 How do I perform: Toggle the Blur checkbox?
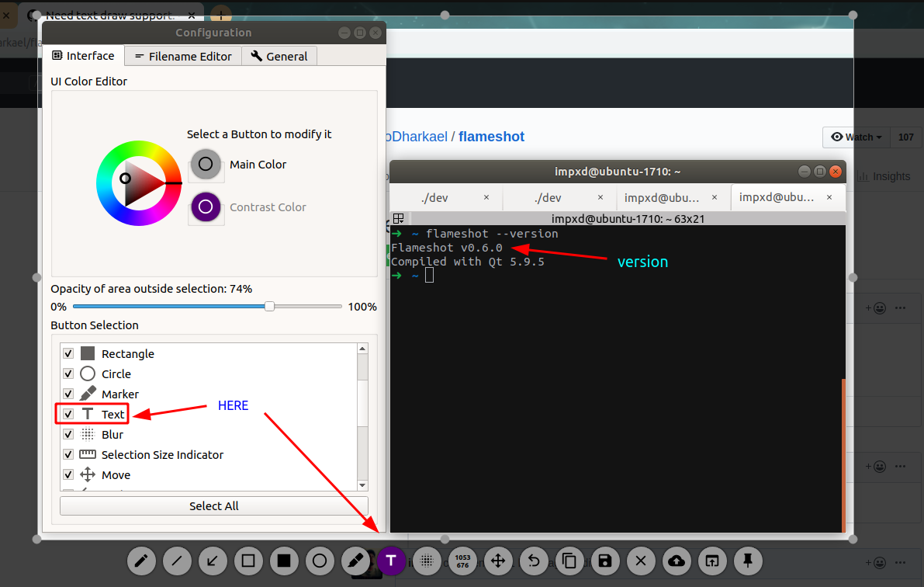[x=68, y=434]
